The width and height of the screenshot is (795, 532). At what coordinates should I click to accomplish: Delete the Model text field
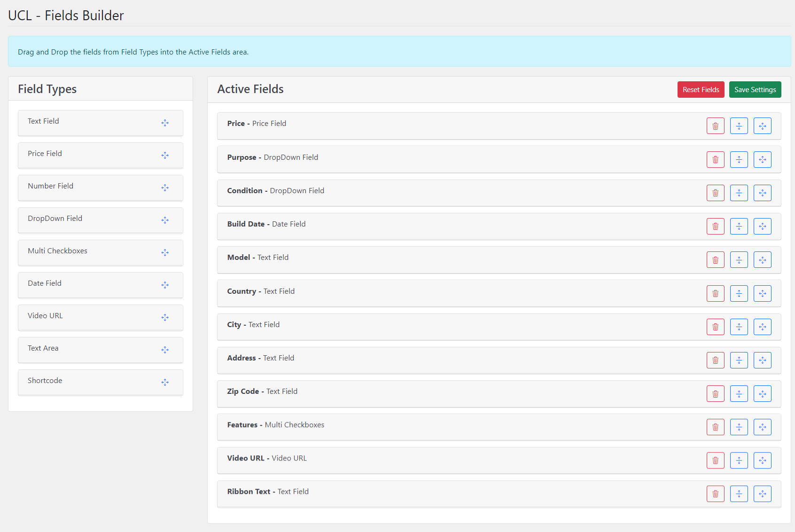[715, 259]
